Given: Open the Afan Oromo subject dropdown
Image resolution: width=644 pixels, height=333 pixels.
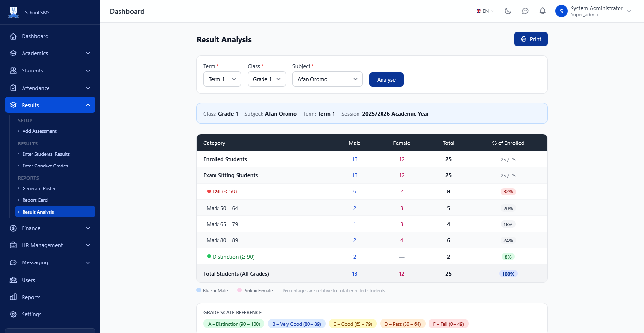Looking at the screenshot, I should tap(328, 79).
